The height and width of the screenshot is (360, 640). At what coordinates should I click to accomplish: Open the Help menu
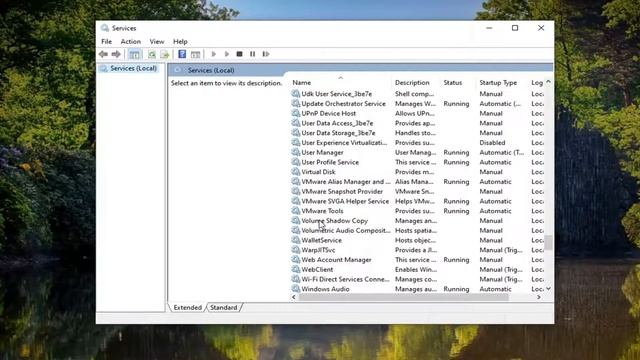pyautogui.click(x=180, y=42)
